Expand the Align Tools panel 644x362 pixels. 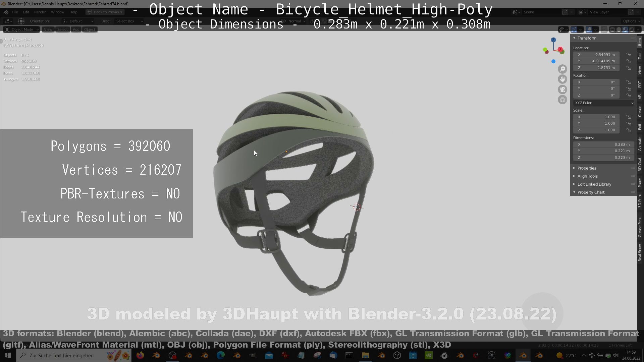coord(587,176)
